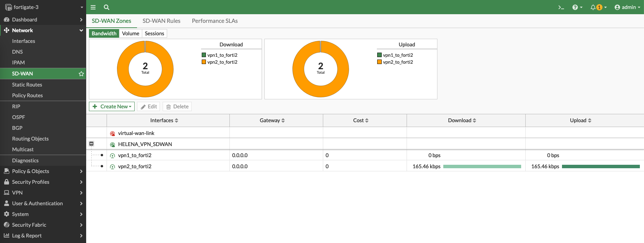
Task: Switch chart view to Volume
Action: tap(130, 34)
